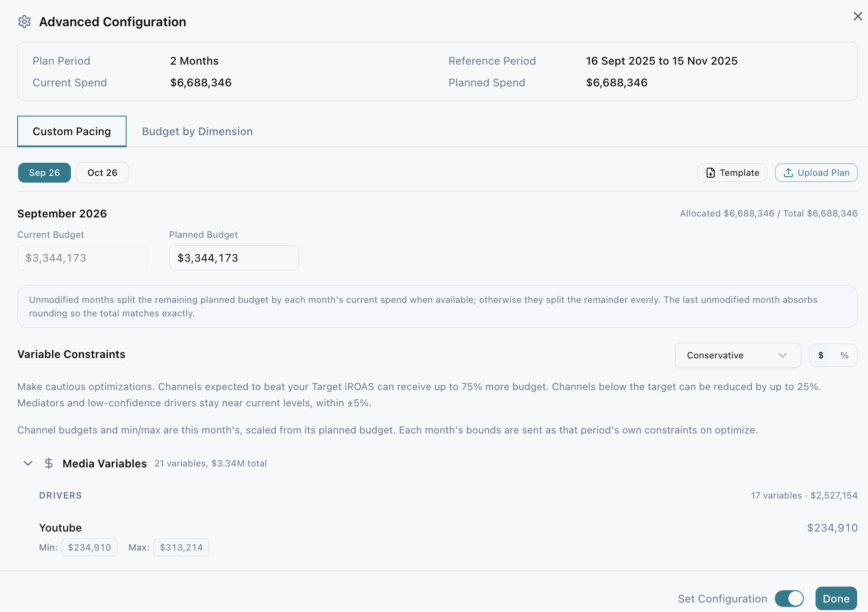The height and width of the screenshot is (612, 868).
Task: Click the Upload Plan arrow icon
Action: tap(788, 173)
